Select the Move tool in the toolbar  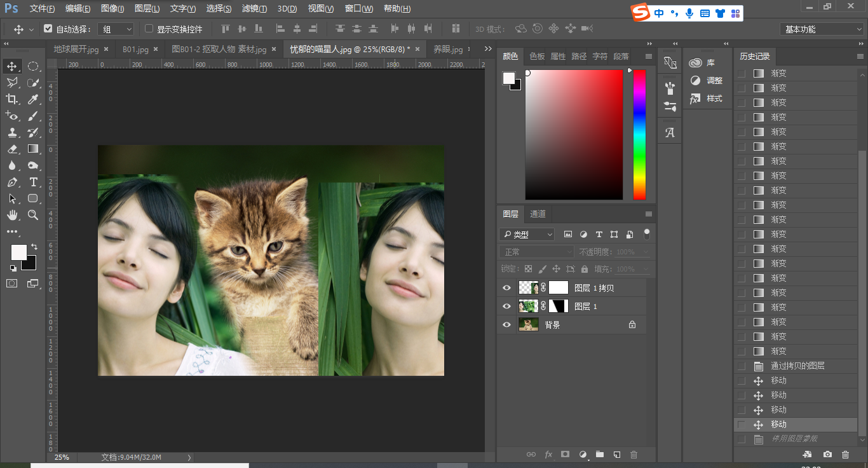(12, 66)
